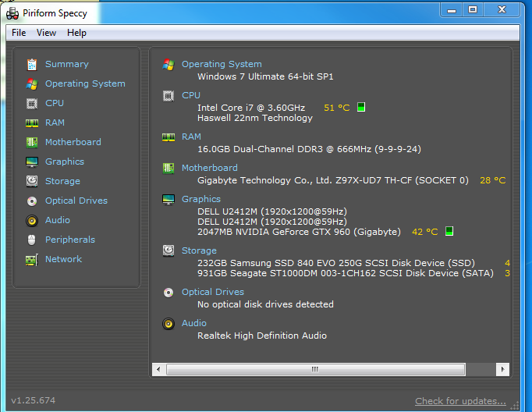Click the Intel Core i7 @ 3.60GHz text

click(251, 108)
